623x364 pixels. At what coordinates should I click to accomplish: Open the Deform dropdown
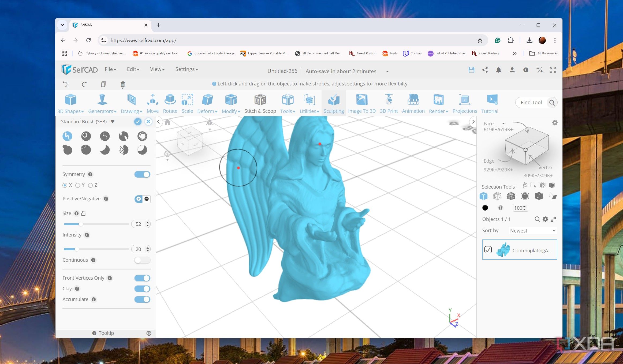pos(207,104)
